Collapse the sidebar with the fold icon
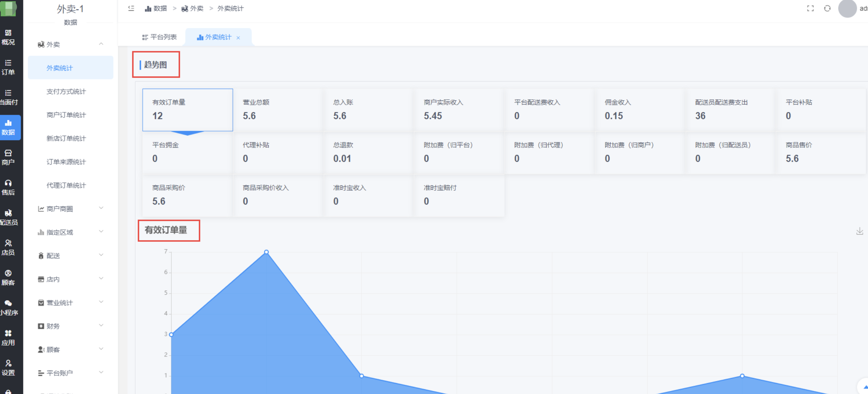 pyautogui.click(x=131, y=8)
